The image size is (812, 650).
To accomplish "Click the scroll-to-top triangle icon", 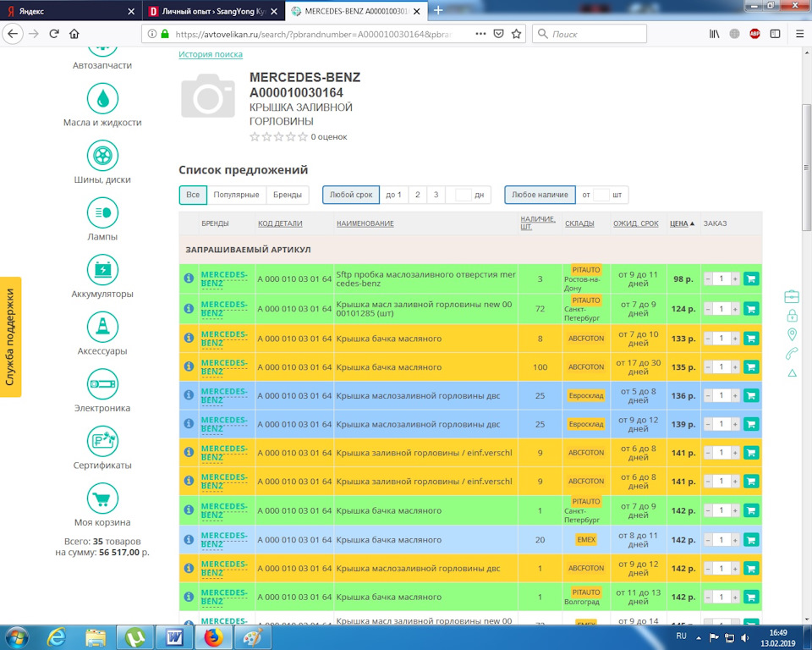I will coord(792,372).
